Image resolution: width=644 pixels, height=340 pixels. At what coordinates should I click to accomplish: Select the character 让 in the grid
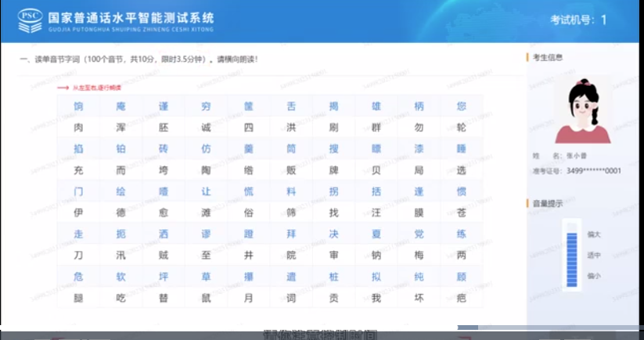pyautogui.click(x=206, y=191)
